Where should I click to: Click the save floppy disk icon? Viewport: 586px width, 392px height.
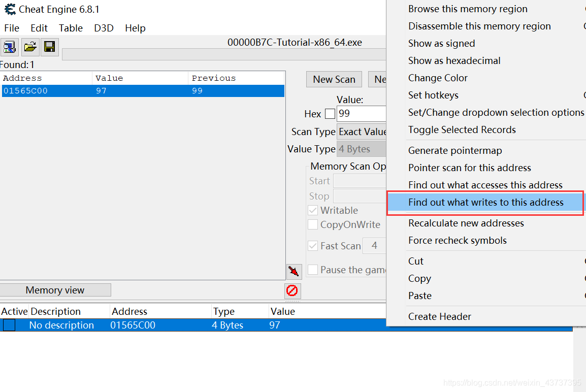[49, 47]
